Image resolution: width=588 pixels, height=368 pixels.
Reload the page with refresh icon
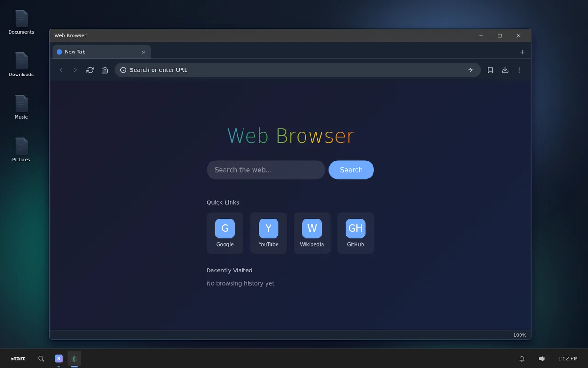[x=90, y=70]
